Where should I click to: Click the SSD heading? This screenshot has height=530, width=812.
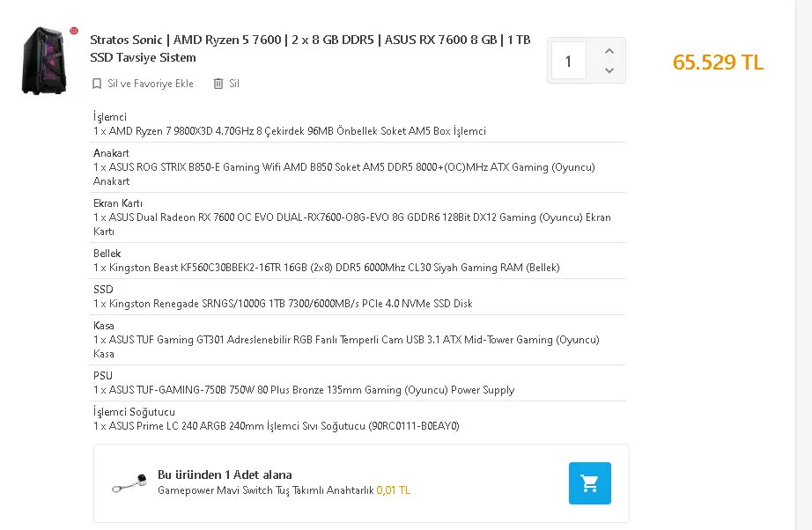point(103,290)
